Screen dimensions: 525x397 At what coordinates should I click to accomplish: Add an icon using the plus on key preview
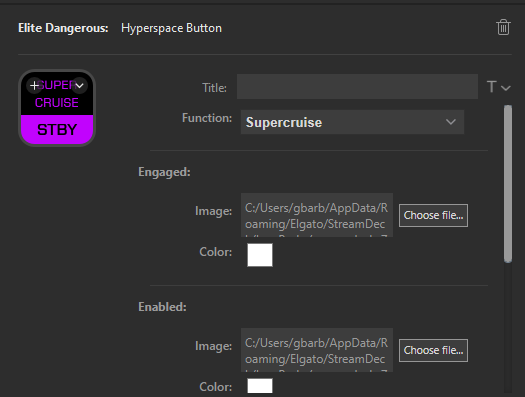(34, 86)
